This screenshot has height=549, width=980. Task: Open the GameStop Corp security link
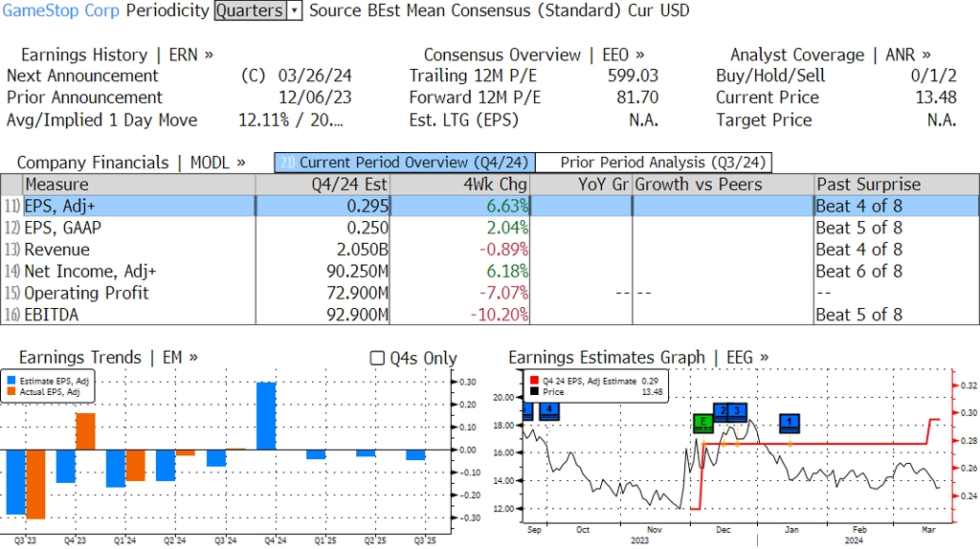[x=60, y=11]
